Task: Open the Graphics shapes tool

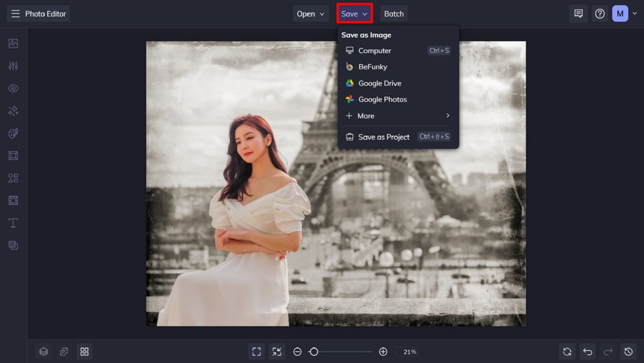Action: 13,178
